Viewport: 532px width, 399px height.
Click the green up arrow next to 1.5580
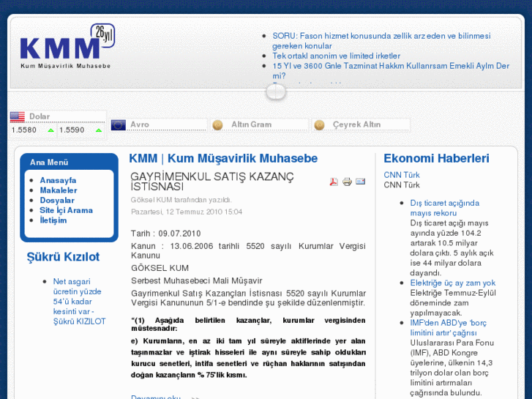[51, 130]
